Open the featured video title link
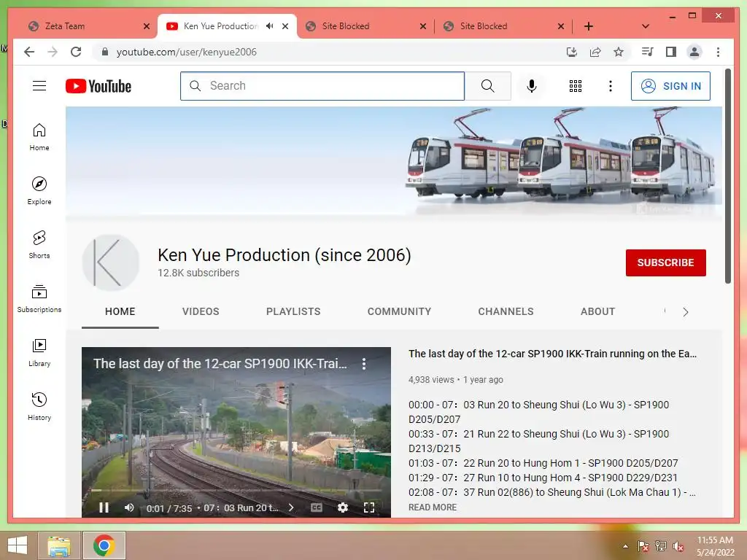The height and width of the screenshot is (560, 747). [552, 354]
